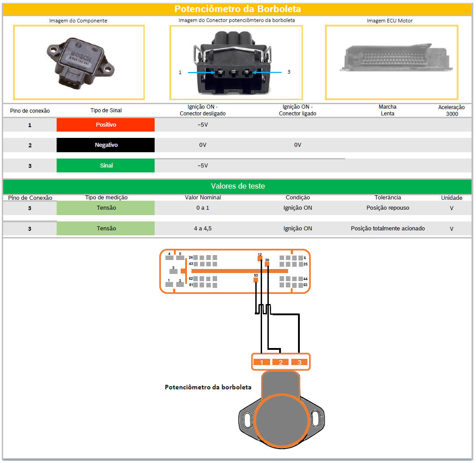Screen dimensions: 476x463
Task: Select the '0 a 1' nominal value cell
Action: (x=203, y=208)
